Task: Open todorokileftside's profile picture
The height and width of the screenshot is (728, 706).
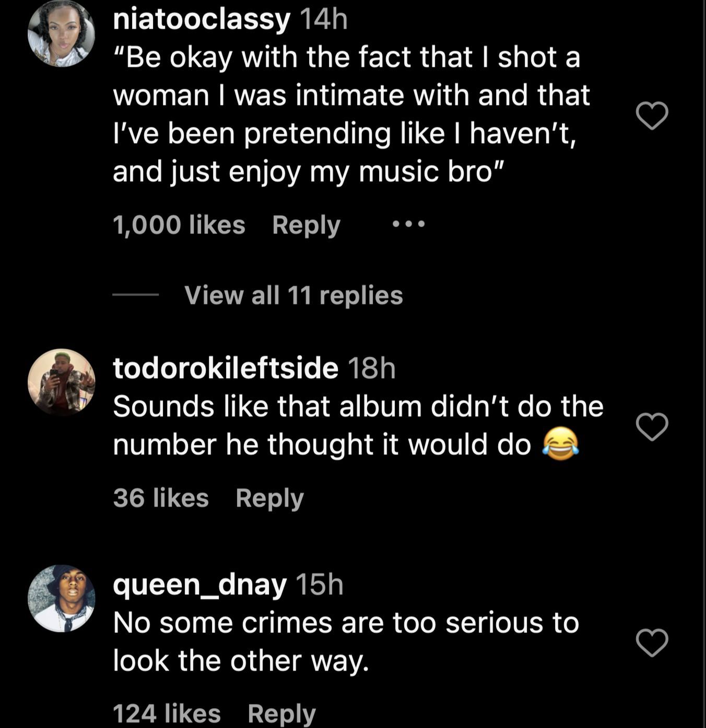Action: tap(62, 382)
